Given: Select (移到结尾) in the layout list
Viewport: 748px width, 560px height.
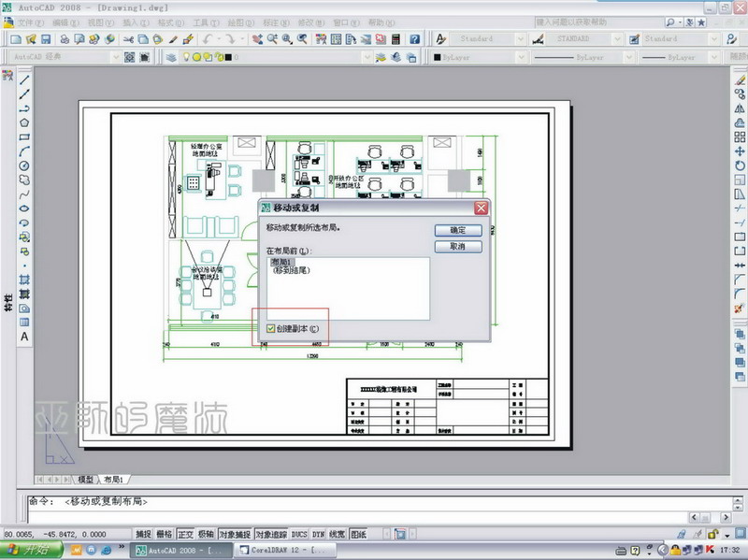Looking at the screenshot, I should (x=291, y=270).
